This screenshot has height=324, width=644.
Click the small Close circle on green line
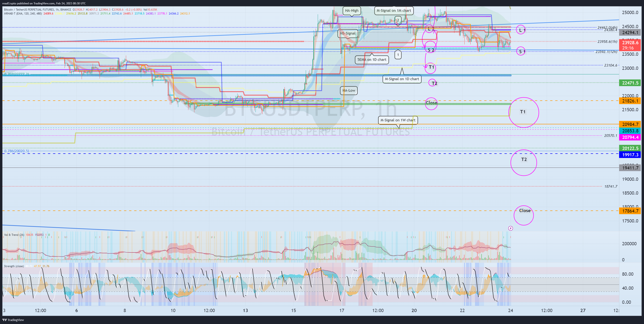click(431, 104)
